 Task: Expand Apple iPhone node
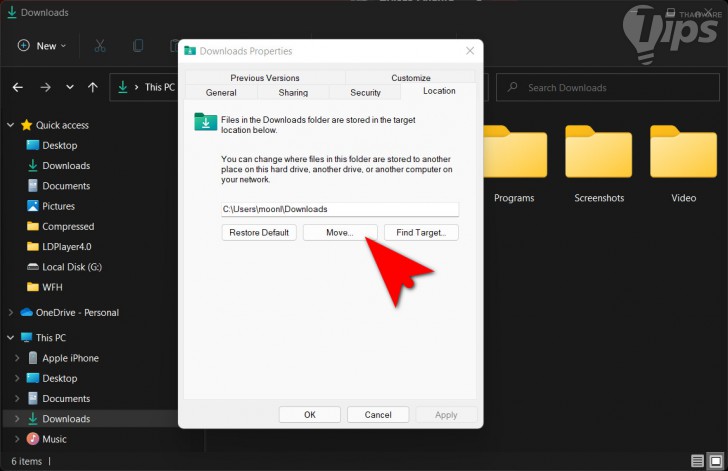(x=17, y=358)
